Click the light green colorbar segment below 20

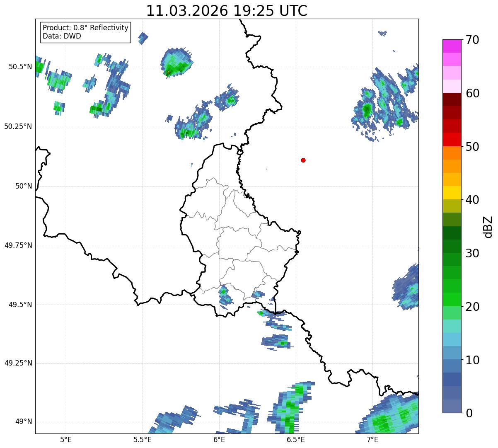pos(452,313)
